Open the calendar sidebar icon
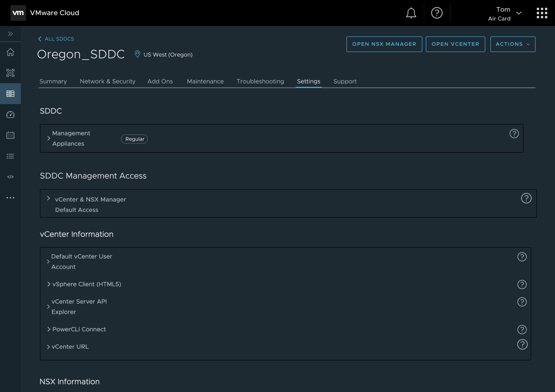This screenshot has height=392, width=555. 10,135
